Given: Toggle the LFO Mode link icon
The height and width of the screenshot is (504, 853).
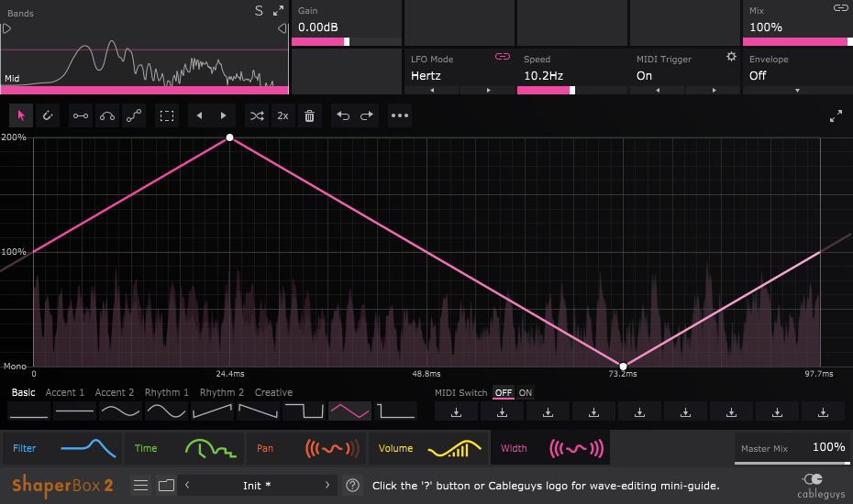Looking at the screenshot, I should (x=502, y=57).
